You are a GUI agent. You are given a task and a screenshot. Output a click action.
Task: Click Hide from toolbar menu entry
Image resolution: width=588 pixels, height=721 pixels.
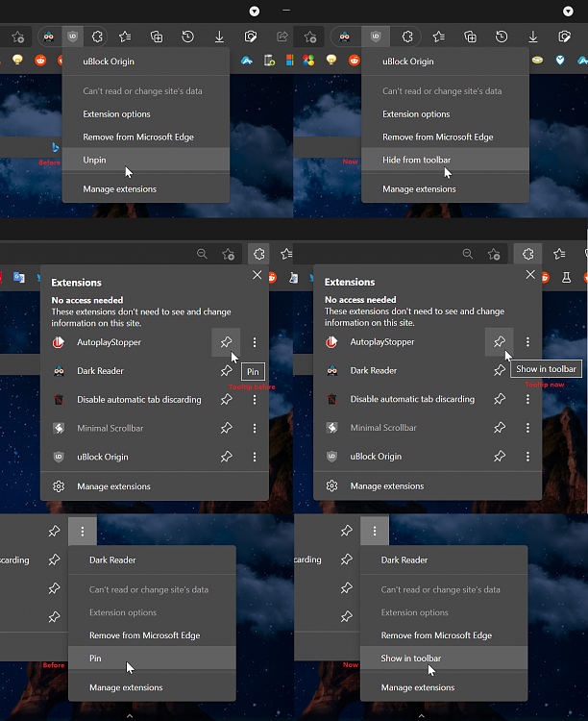[445, 160]
